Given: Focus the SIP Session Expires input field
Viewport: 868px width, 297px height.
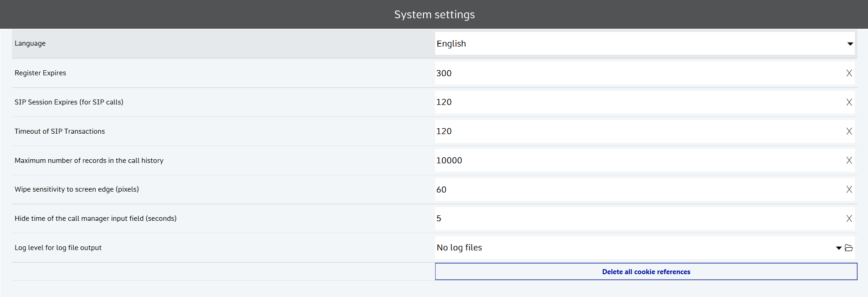Looking at the screenshot, I should [638, 102].
